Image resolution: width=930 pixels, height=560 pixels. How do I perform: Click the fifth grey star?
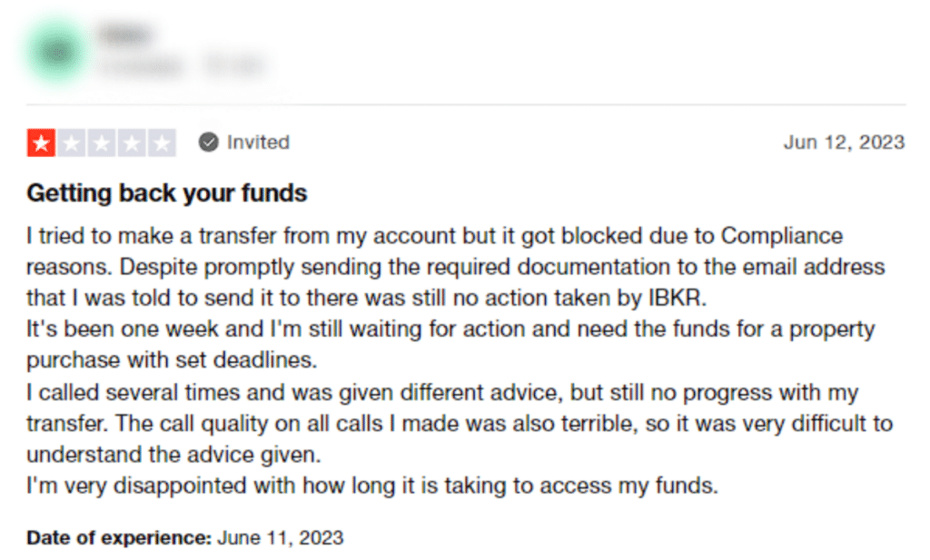tap(162, 142)
